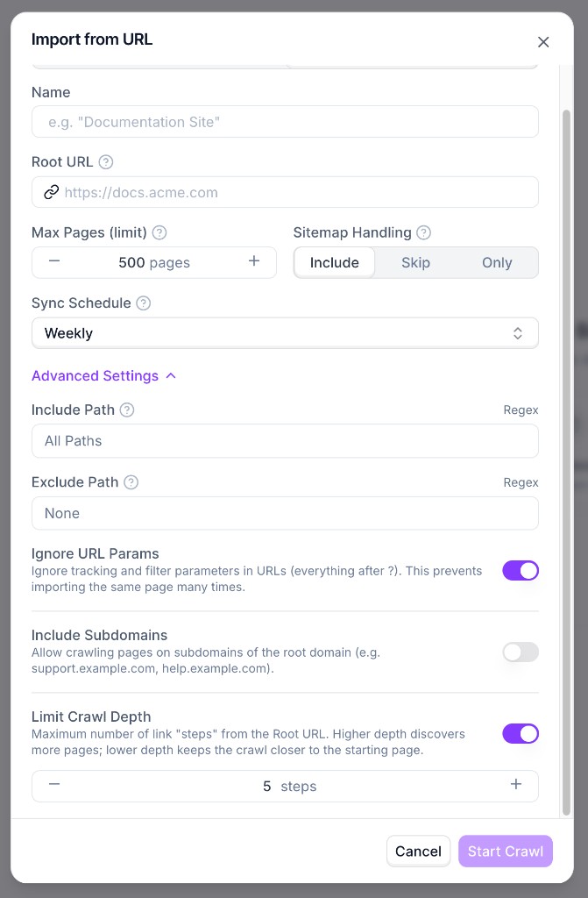Select Skip for Sitemap Handling
Screen dimensions: 588x898
coord(415,262)
